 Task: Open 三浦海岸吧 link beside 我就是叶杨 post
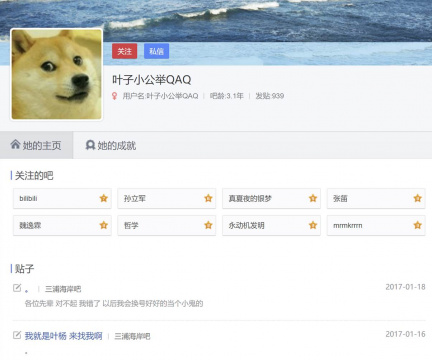point(132,336)
